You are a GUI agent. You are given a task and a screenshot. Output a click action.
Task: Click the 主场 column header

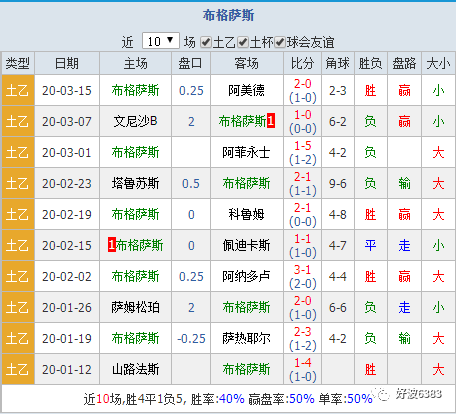point(135,63)
